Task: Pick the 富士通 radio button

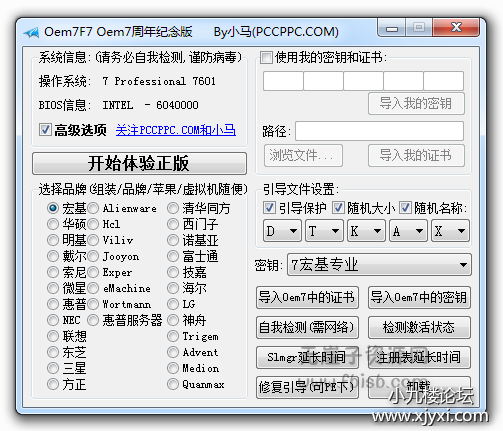Action: [173, 256]
